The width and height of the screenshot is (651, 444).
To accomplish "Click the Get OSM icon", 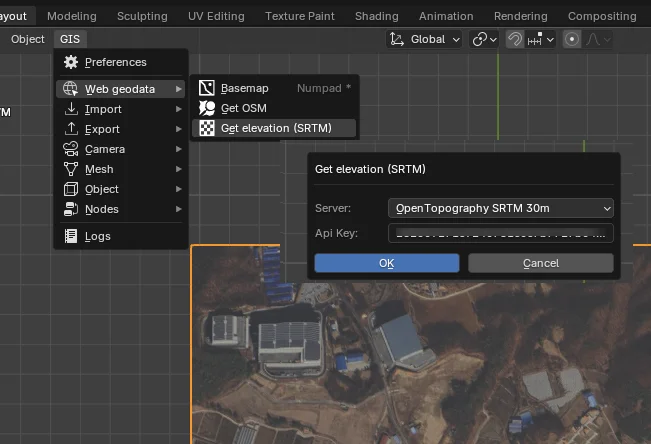I will [x=207, y=108].
